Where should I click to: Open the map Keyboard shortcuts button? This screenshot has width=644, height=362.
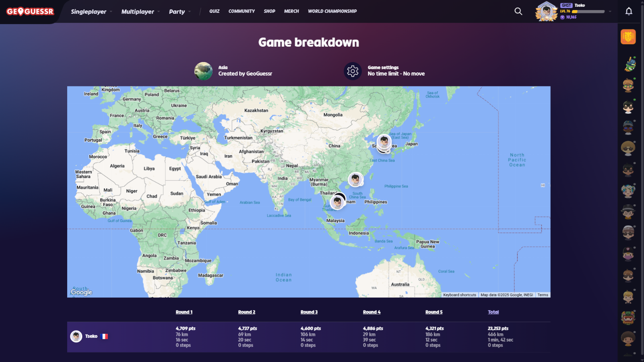(459, 295)
